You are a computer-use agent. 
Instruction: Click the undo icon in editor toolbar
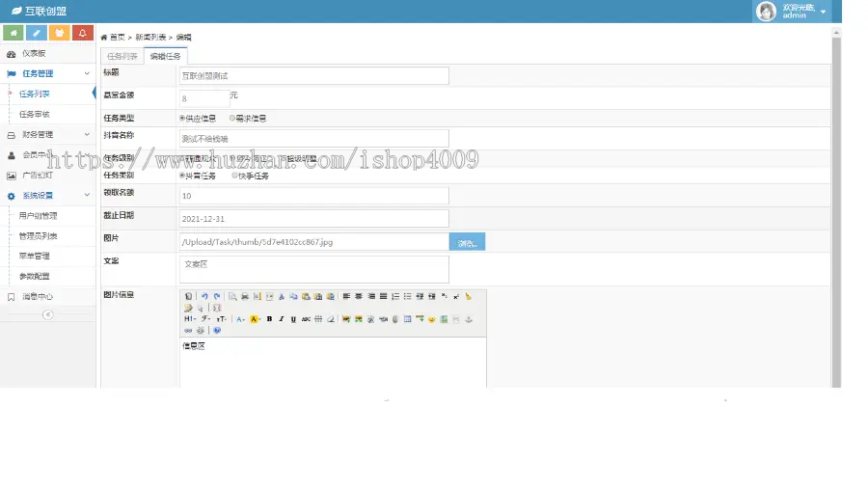pyautogui.click(x=204, y=297)
